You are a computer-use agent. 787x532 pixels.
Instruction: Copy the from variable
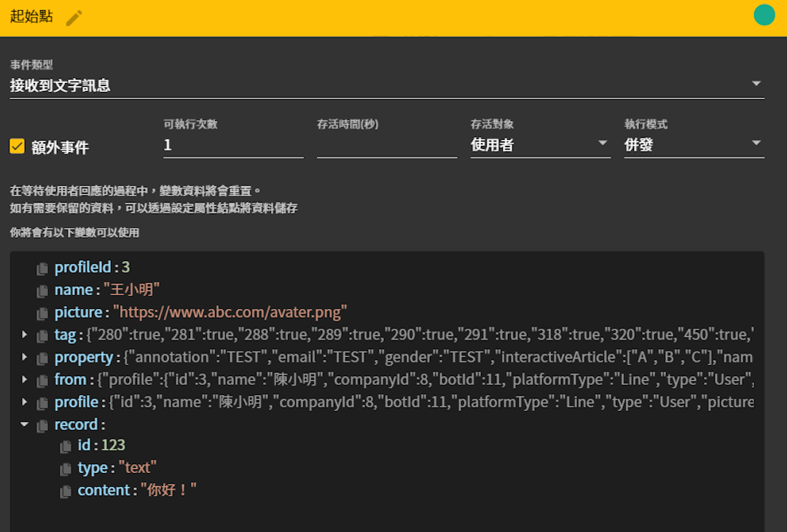point(42,381)
